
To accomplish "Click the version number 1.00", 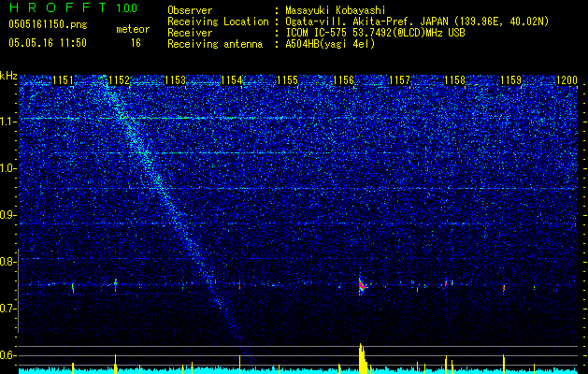I will [x=126, y=8].
